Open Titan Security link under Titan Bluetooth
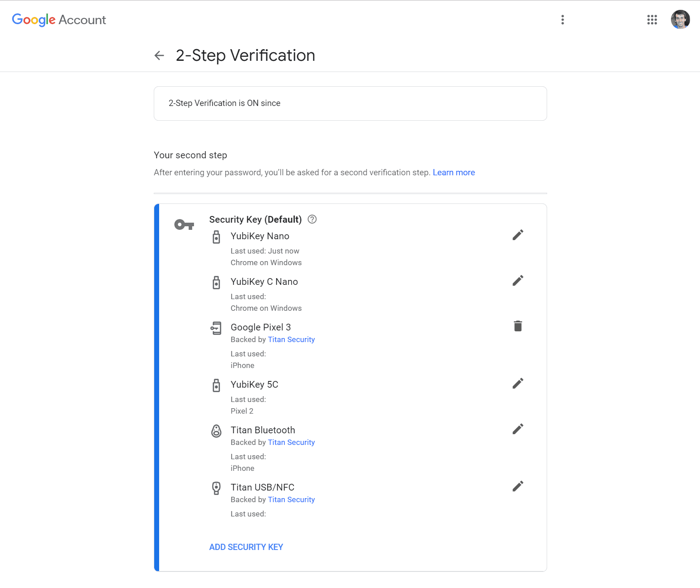700x588 pixels. 291,442
